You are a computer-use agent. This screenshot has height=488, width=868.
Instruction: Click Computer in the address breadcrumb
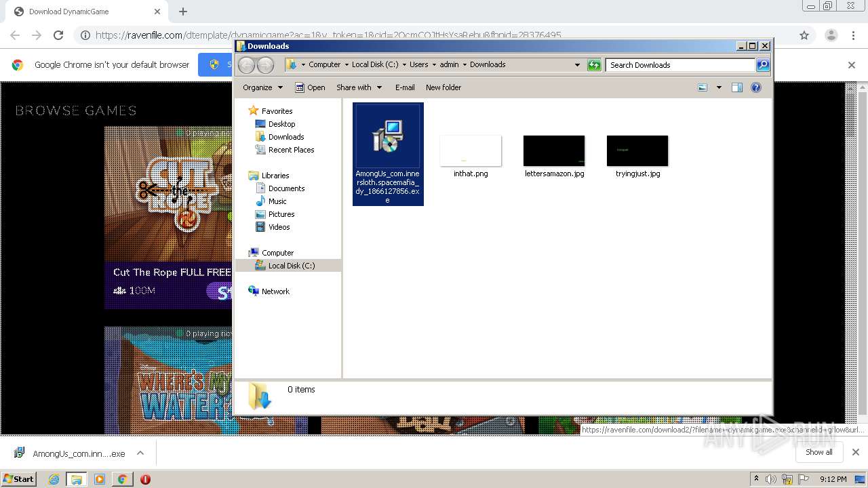click(x=324, y=65)
